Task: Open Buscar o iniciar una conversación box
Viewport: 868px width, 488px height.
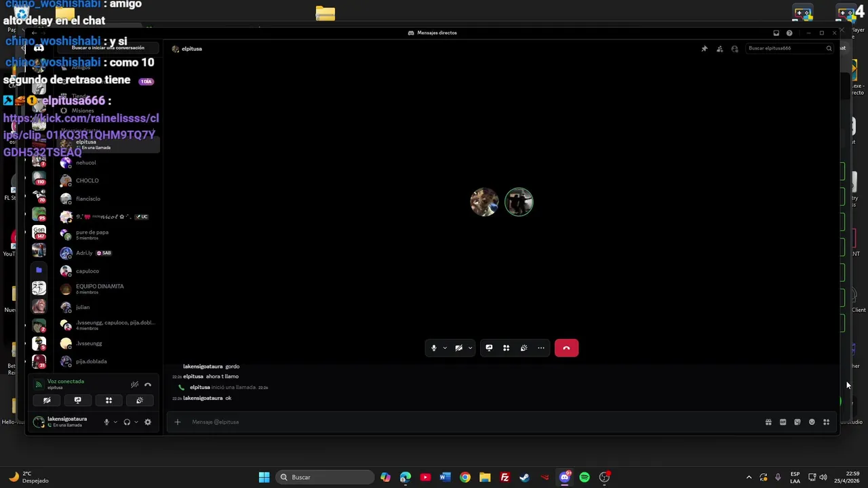Action: click(108, 48)
